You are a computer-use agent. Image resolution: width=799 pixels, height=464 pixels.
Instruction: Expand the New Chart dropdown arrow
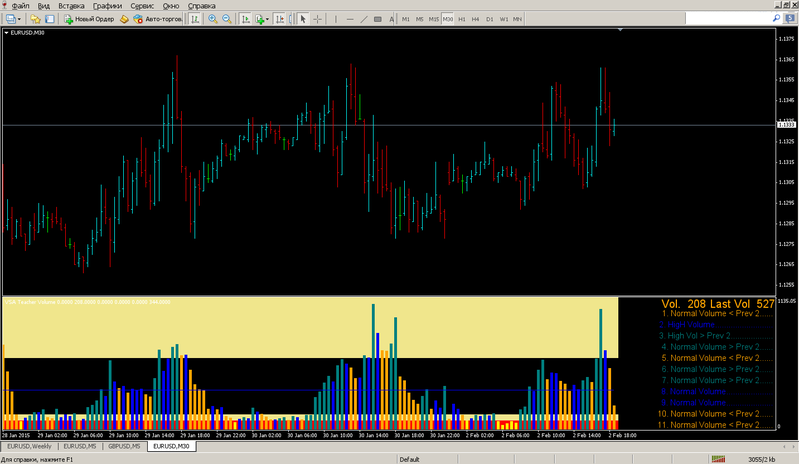pyautogui.click(x=19, y=19)
